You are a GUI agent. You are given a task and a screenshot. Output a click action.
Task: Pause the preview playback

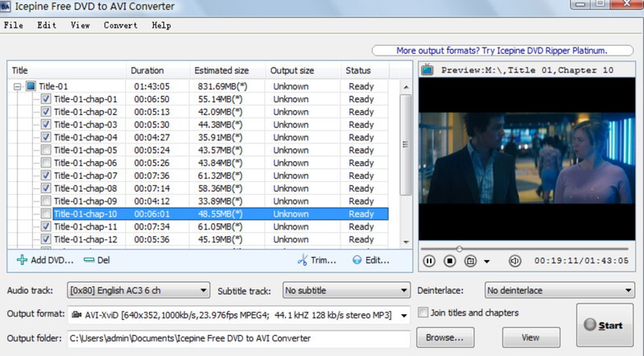pos(429,261)
